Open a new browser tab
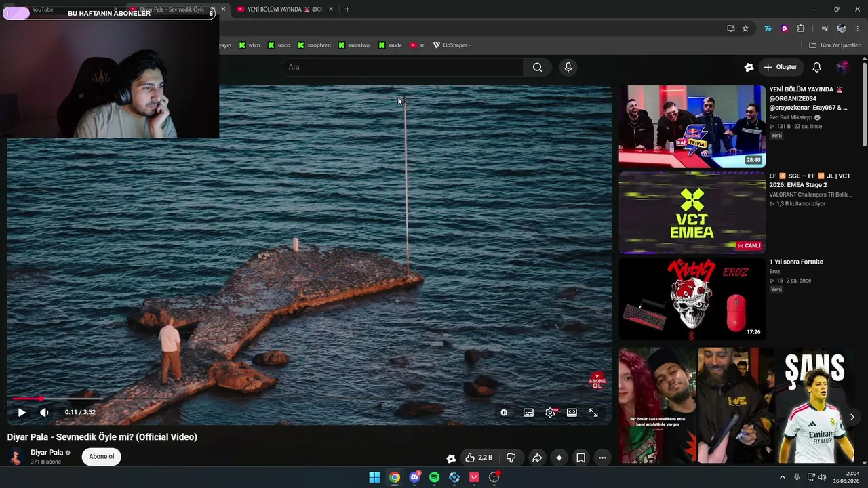 click(347, 9)
